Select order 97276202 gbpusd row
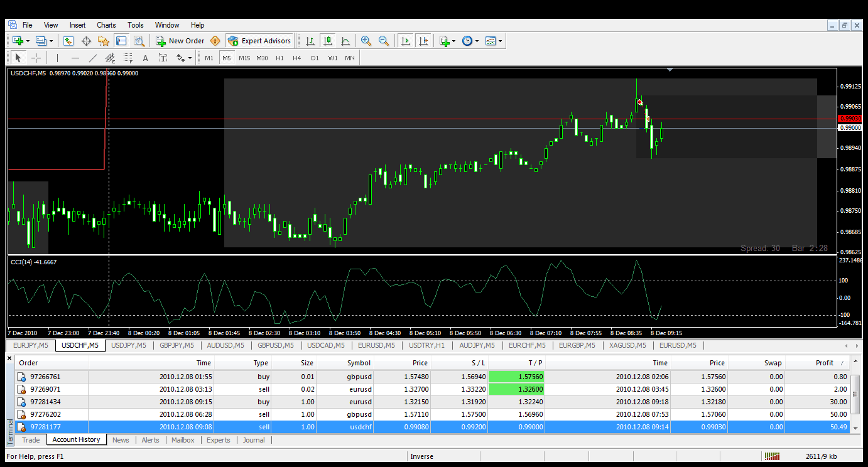Viewport: 868px width, 467px height. [433, 414]
